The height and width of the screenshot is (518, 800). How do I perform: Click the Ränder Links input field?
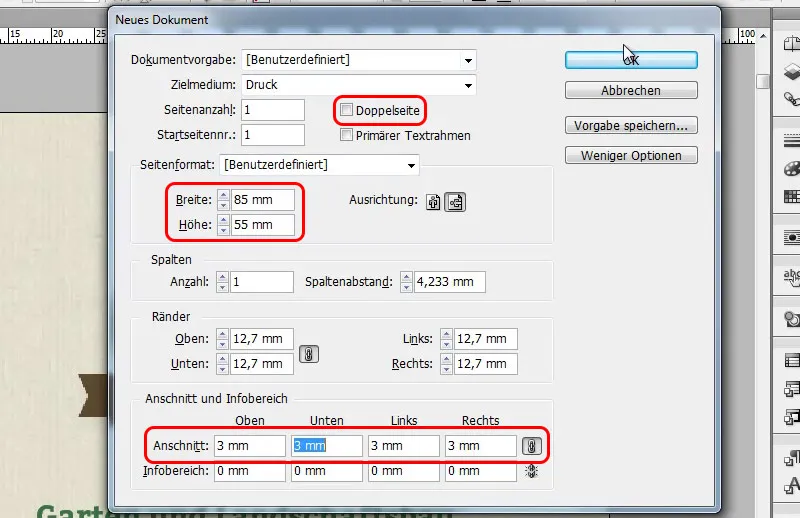tap(486, 339)
